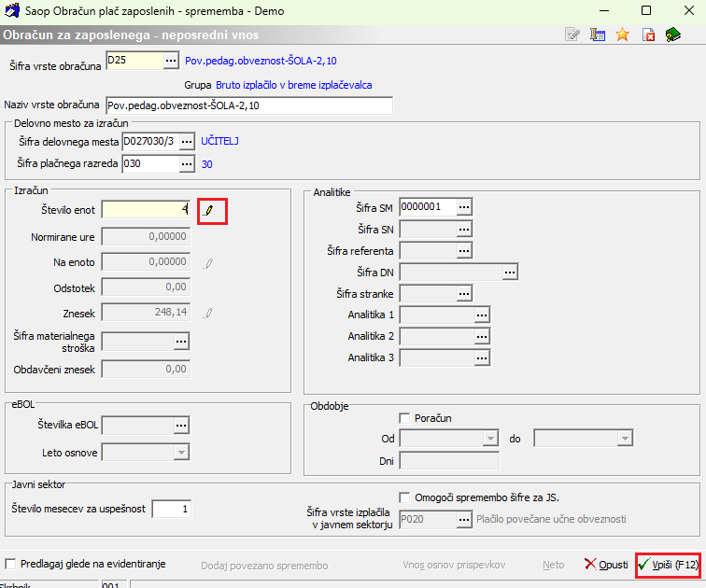
Task: Click the Neto button
Action: (x=554, y=565)
